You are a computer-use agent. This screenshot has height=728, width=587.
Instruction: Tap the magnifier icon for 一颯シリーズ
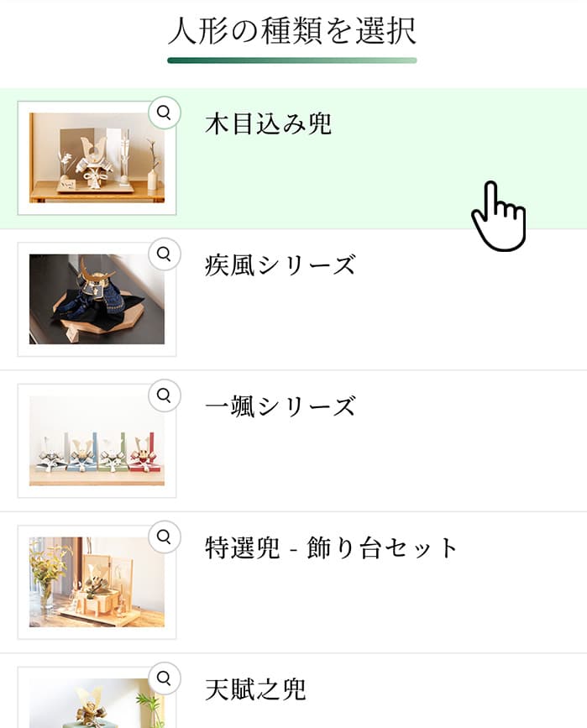pyautogui.click(x=164, y=395)
